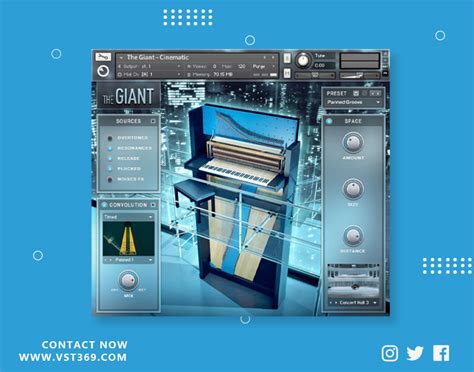Viewport: 474px width, 372px height.
Task: Click the Memory 70.15 MB readout
Action: pyautogui.click(x=210, y=74)
